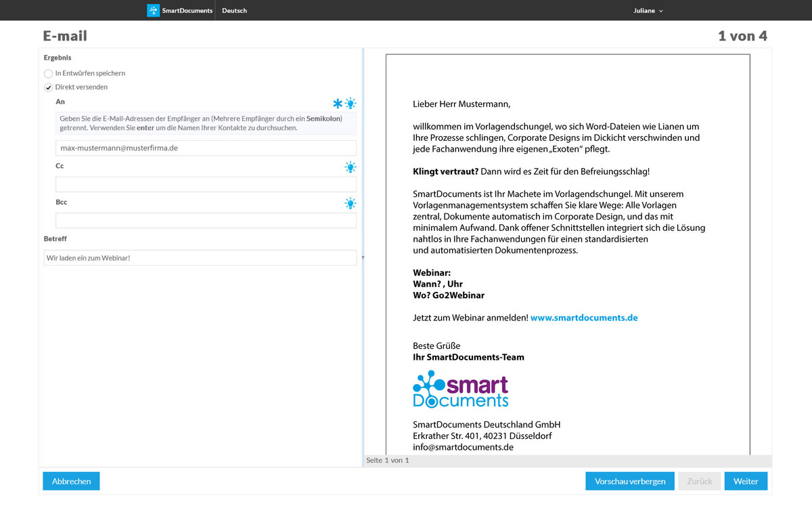Click the An recipient email field
Image resolution: width=812 pixels, height=508 pixels.
click(206, 148)
